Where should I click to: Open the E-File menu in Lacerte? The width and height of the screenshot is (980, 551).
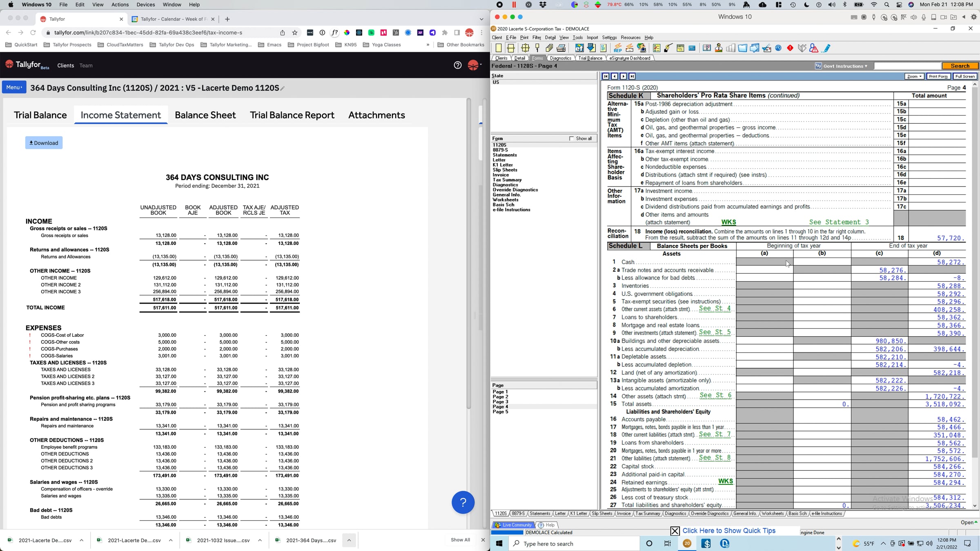[511, 38]
